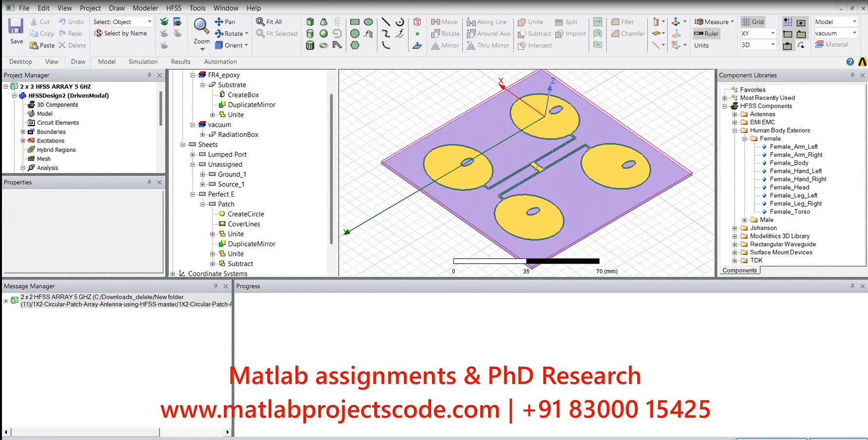Open the HFSS menu

pyautogui.click(x=174, y=8)
